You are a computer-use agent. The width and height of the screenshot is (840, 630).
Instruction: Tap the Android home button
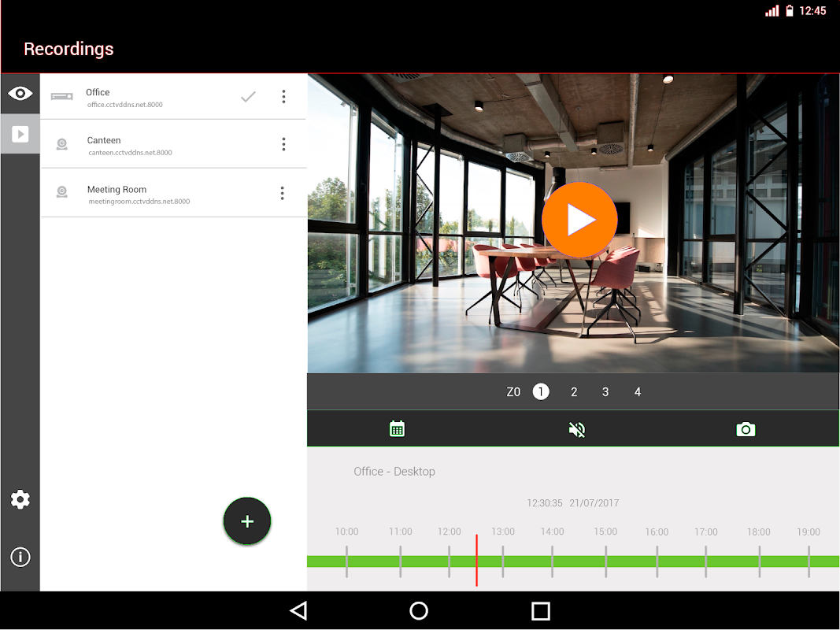(x=419, y=611)
